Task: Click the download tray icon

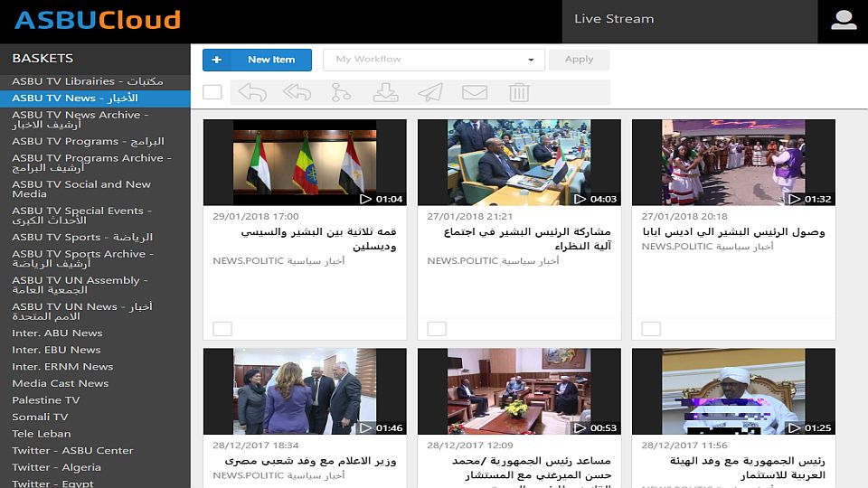Action: [385, 92]
